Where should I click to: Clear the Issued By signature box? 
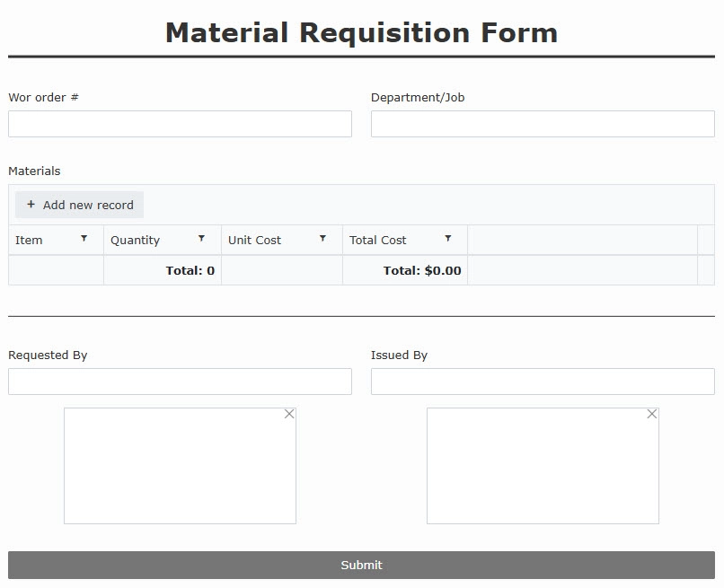(652, 414)
